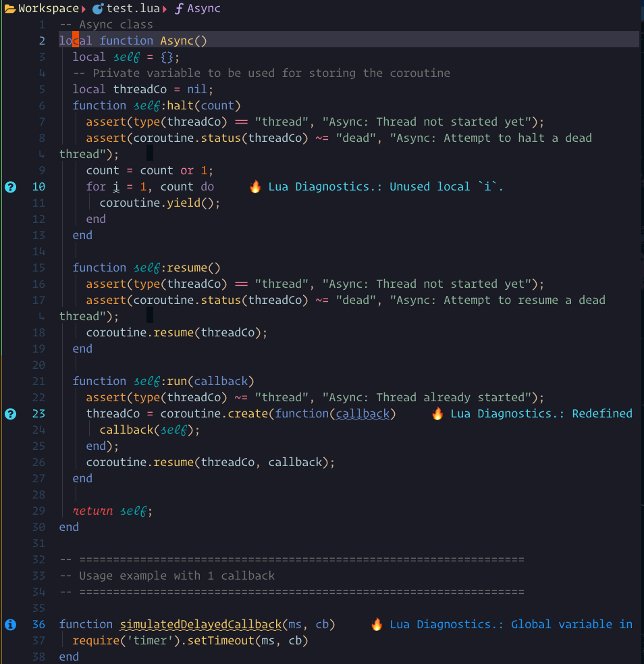Click the hint sign on line 23
644x664 pixels.
[x=11, y=413]
